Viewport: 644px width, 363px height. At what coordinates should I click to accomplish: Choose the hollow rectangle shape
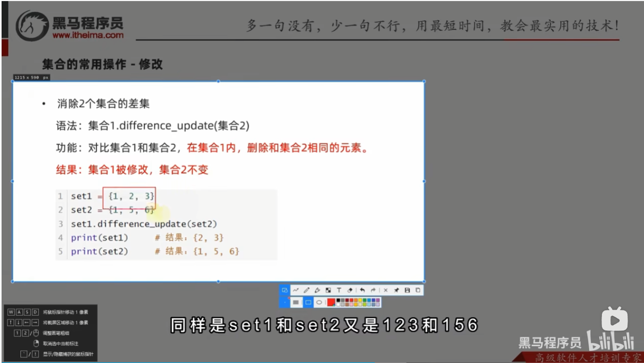click(x=308, y=302)
